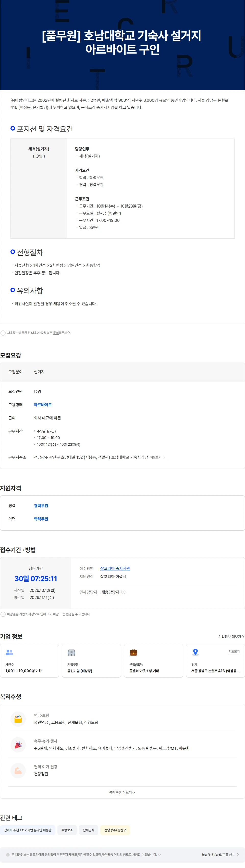Select the 주방보조 tag
The width and height of the screenshot is (245, 868).
tap(67, 830)
